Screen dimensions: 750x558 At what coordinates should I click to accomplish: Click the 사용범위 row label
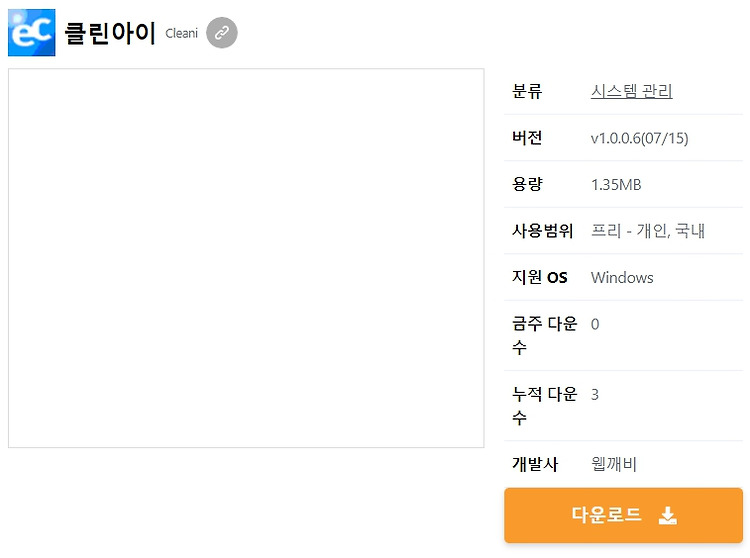tap(542, 231)
